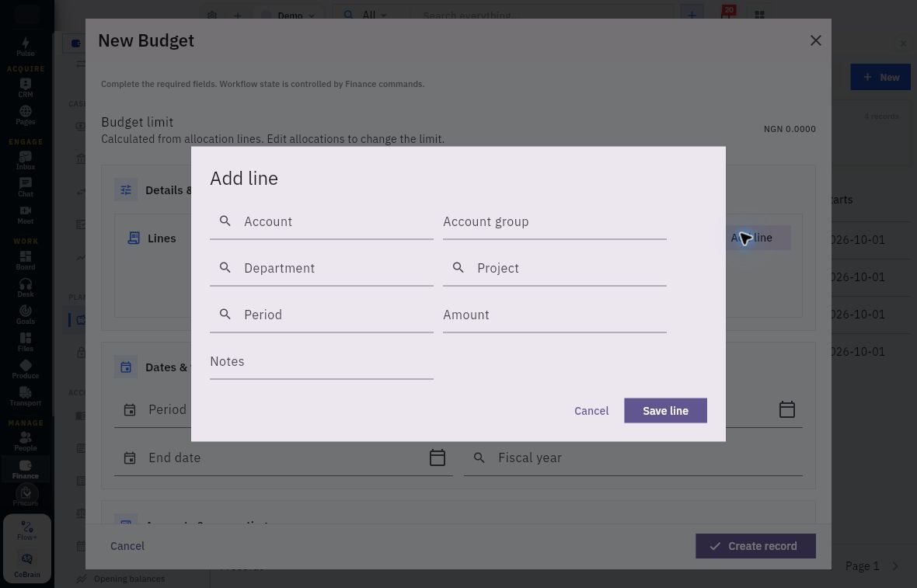
Task: Click the End date field
Action: click(x=283, y=458)
